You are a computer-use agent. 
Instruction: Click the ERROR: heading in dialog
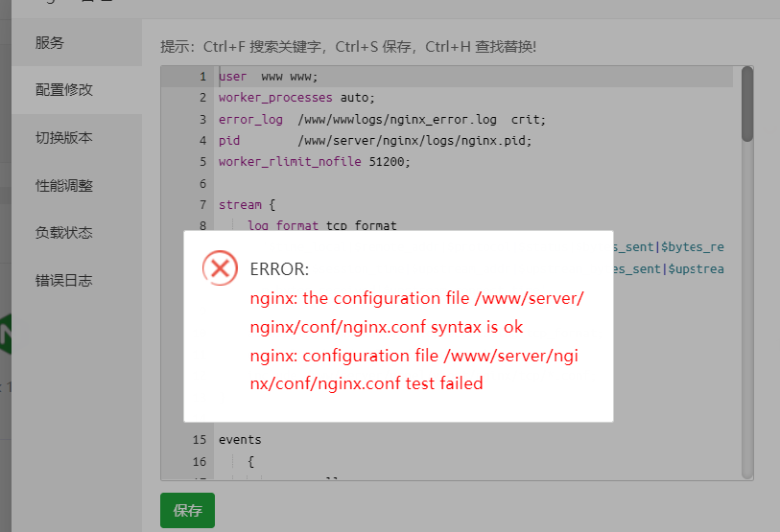pyautogui.click(x=279, y=269)
